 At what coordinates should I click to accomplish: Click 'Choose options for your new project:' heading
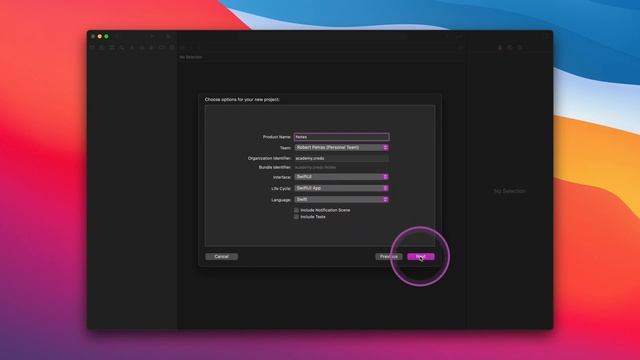pos(242,100)
